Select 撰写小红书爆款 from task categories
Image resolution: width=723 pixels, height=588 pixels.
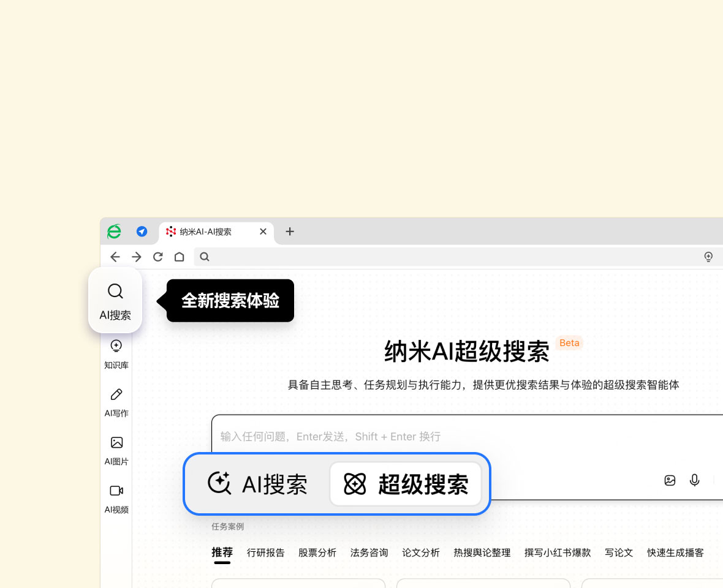coord(557,552)
